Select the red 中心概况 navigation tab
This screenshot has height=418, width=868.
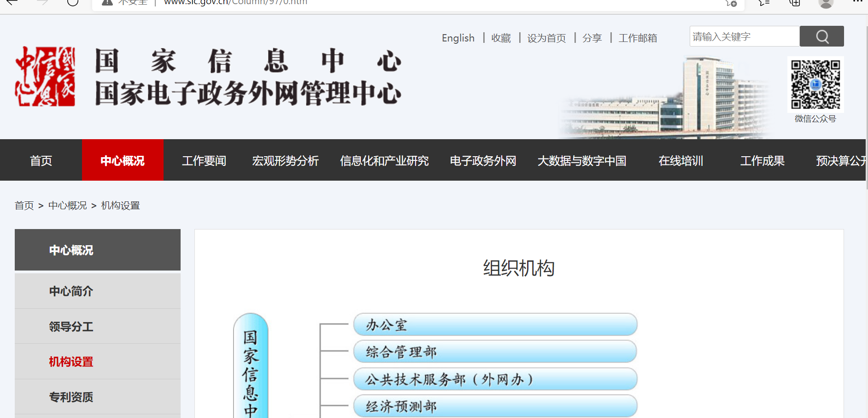pyautogui.click(x=123, y=160)
